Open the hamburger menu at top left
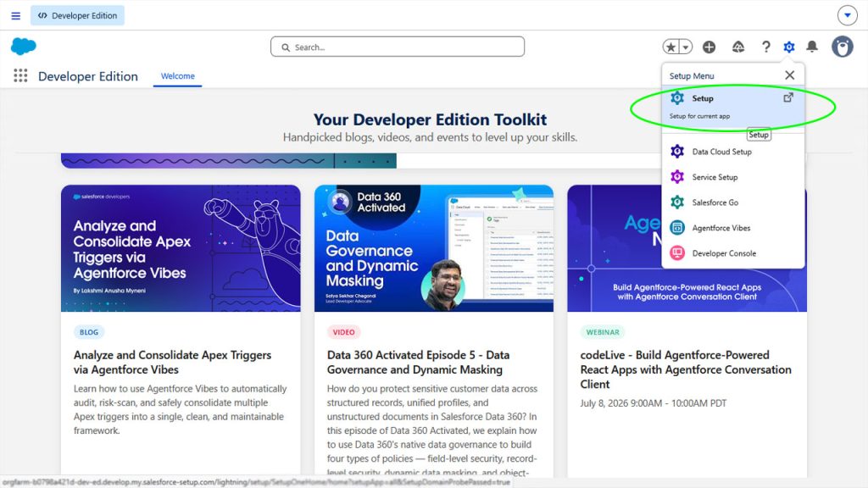The height and width of the screenshot is (488, 868). click(x=15, y=15)
